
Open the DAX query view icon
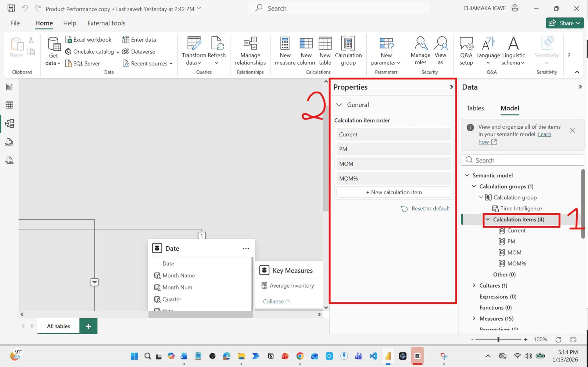pos(10,142)
